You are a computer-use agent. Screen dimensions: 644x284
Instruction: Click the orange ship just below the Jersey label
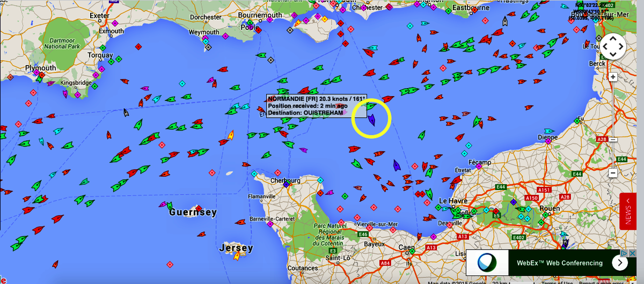point(237,256)
